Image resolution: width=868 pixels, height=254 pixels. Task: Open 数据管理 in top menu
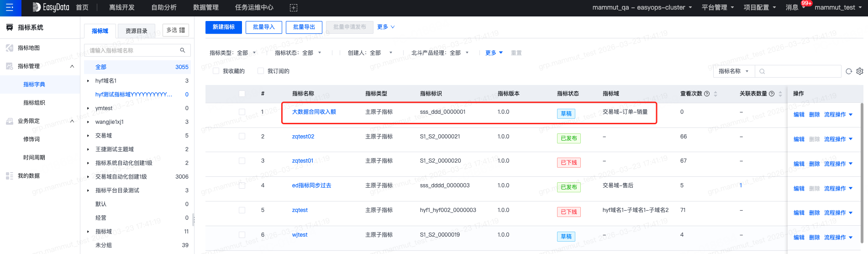point(206,8)
